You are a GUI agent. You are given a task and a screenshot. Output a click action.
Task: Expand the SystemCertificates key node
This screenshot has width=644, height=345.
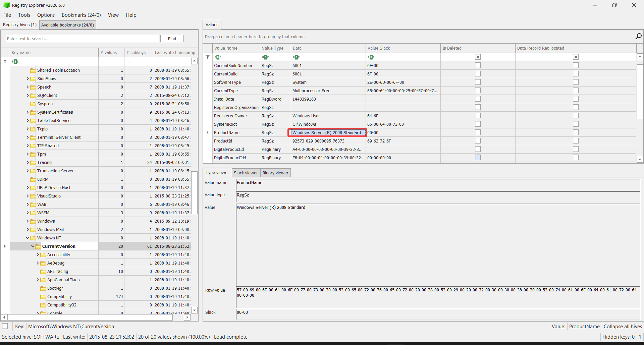point(28,112)
